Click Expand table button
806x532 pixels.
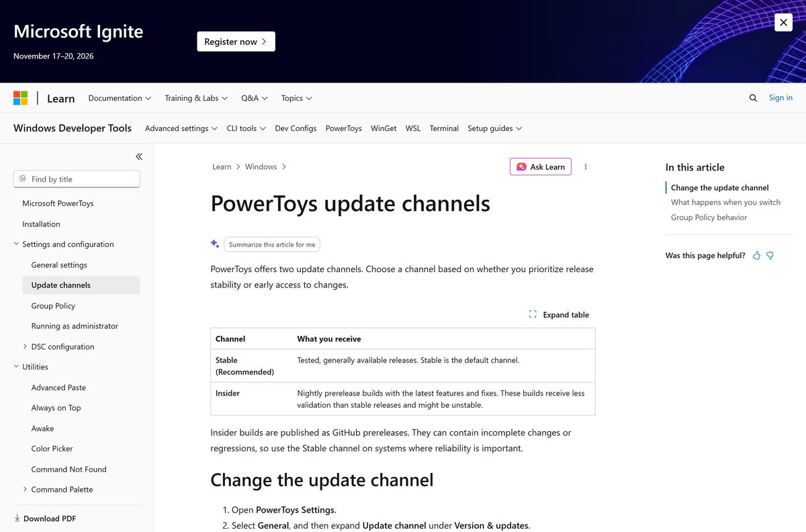point(559,314)
